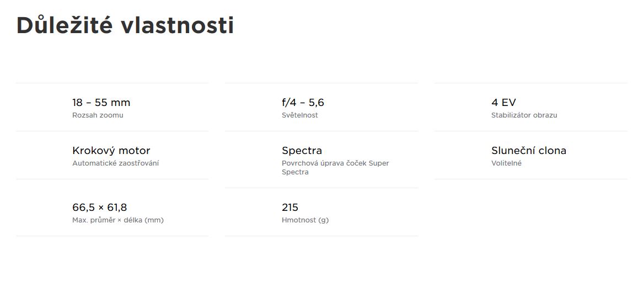This screenshot has height=308, width=644.
Task: Click the word 'vlastnosti' in the heading
Action: pyautogui.click(x=178, y=25)
